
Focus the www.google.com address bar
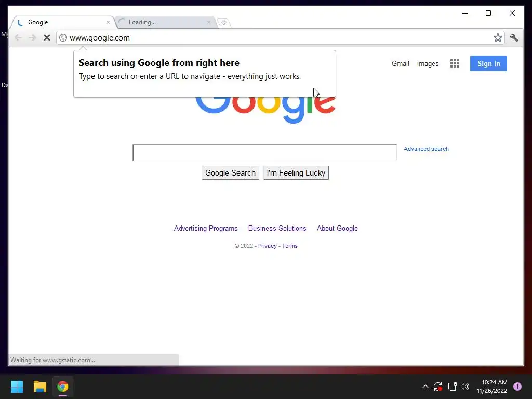[x=280, y=37]
